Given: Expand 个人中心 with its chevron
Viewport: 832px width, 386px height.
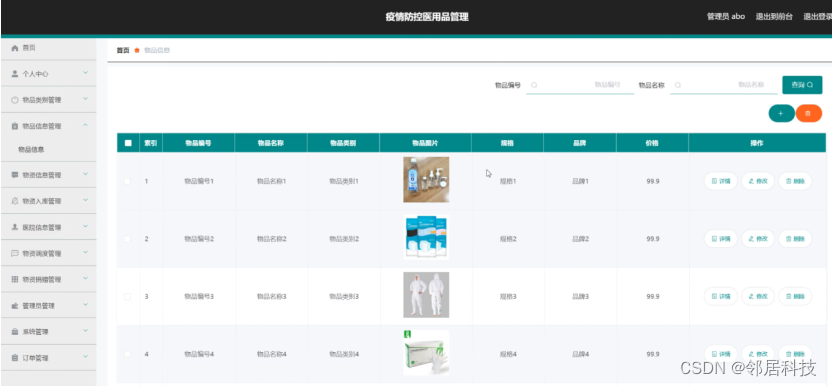Looking at the screenshot, I should [85, 73].
